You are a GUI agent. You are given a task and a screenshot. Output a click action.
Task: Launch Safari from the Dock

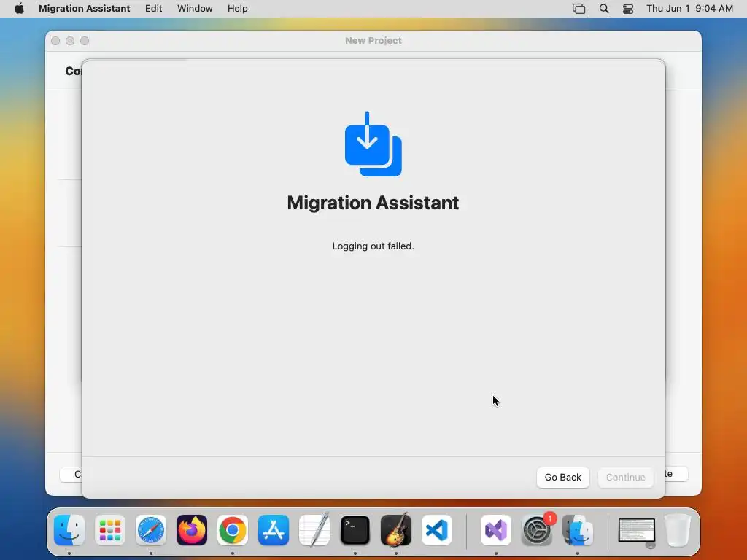click(151, 530)
